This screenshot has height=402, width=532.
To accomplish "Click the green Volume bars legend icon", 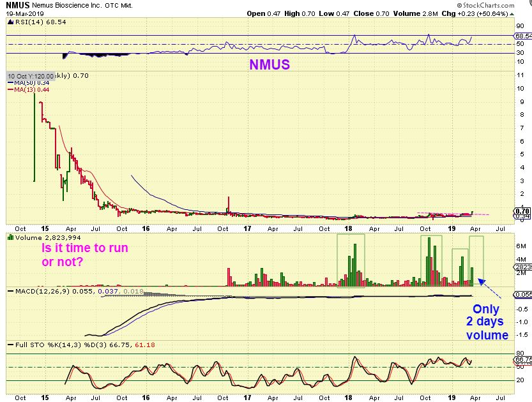I will [10, 237].
